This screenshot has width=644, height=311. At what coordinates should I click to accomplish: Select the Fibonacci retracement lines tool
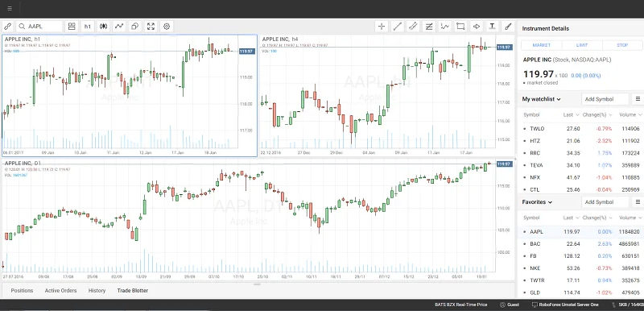(429, 27)
